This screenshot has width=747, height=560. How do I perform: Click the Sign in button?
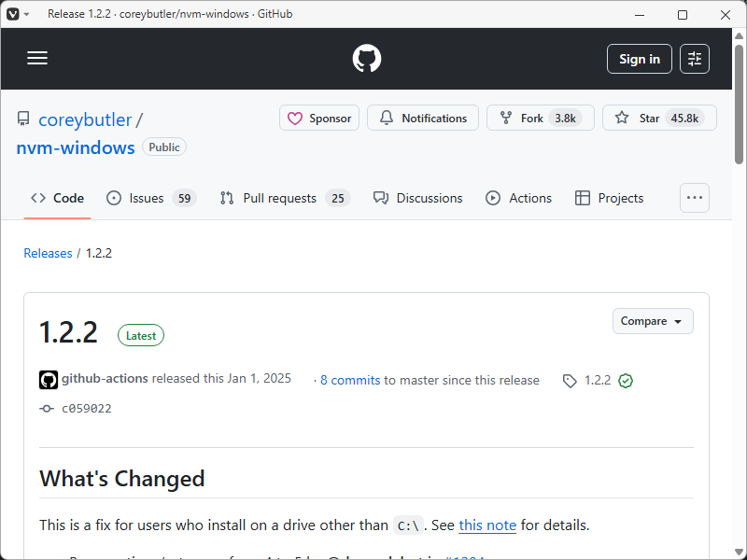pos(639,58)
